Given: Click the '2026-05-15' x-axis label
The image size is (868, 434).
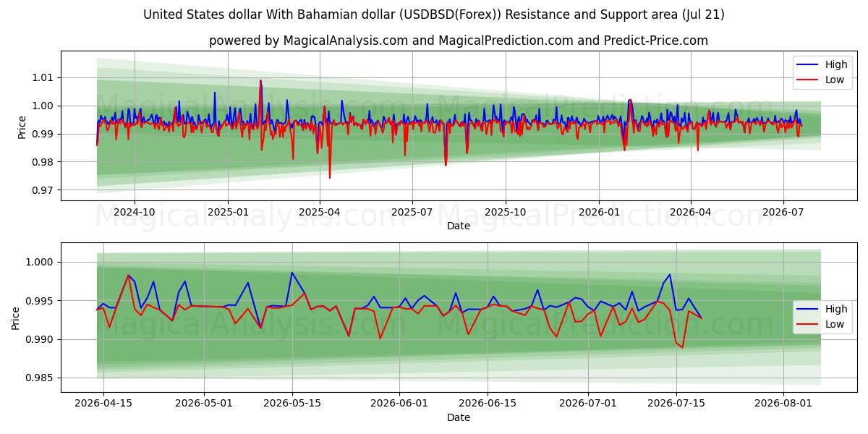Looking at the screenshot, I should click(x=292, y=404).
